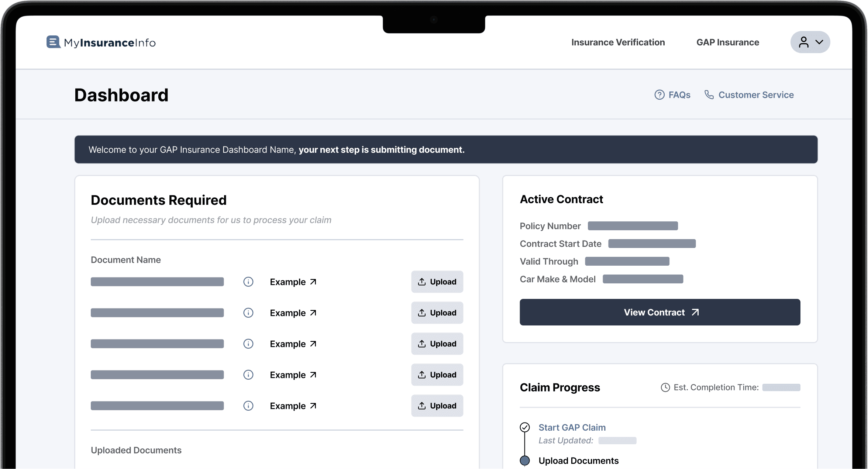Click the upload arrow icon on the last Upload button
The width and height of the screenshot is (868, 469).
pos(422,406)
